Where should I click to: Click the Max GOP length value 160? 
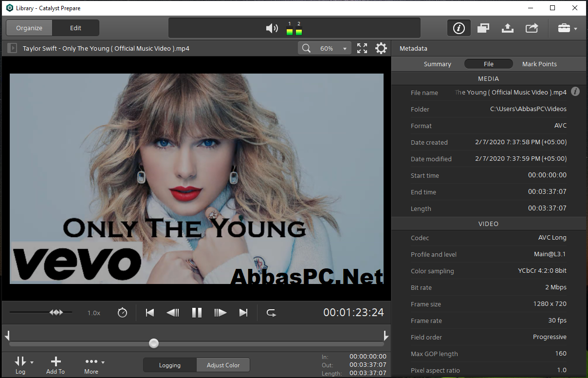pos(561,354)
